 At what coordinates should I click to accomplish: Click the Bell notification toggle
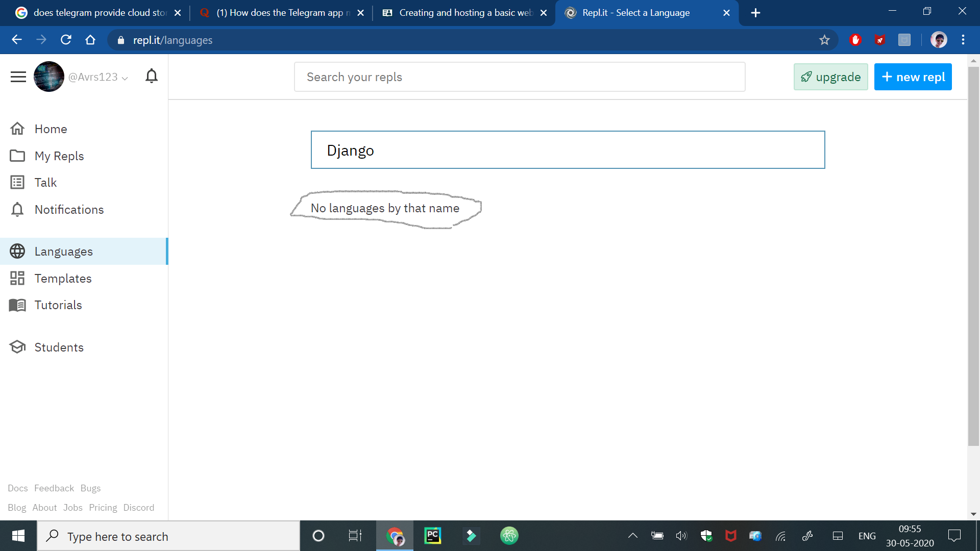(151, 76)
